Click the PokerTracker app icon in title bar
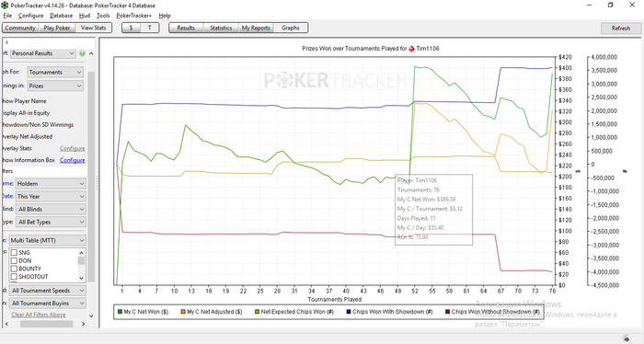The width and height of the screenshot is (644, 344). [x=4, y=6]
